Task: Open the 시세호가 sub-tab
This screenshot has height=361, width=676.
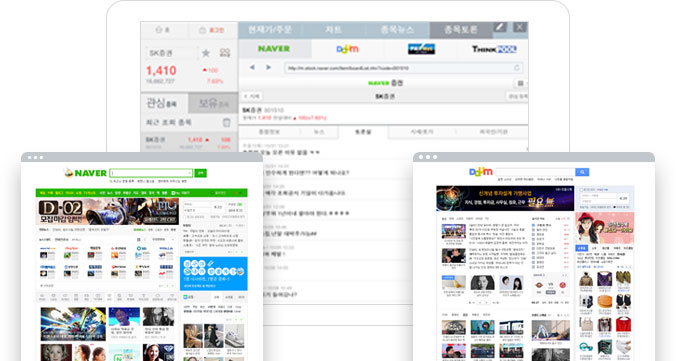Action: (421, 132)
